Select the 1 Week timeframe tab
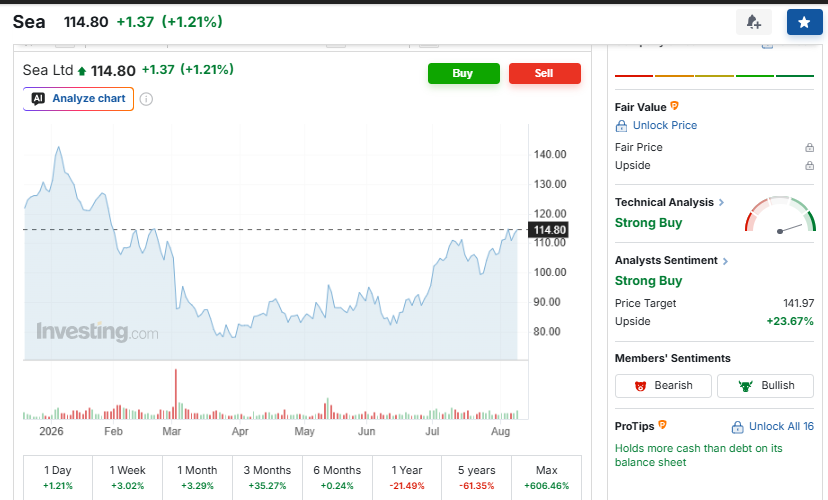This screenshot has height=500, width=828. [128, 477]
